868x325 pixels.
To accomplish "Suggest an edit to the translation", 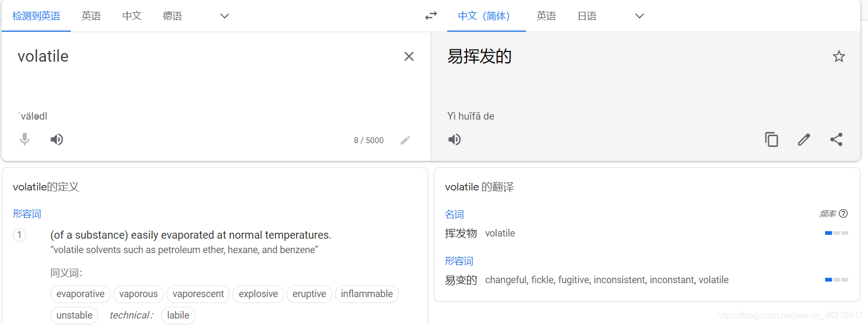I will (x=804, y=139).
